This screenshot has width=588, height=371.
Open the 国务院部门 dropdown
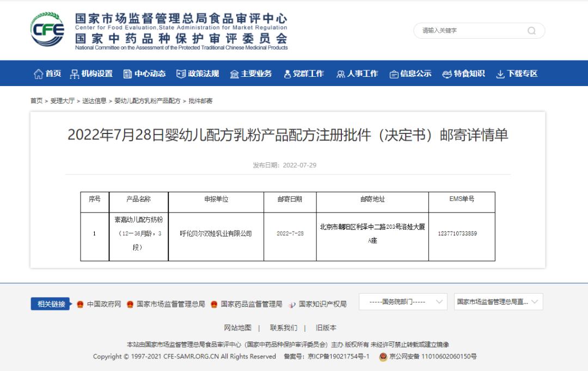pos(403,301)
